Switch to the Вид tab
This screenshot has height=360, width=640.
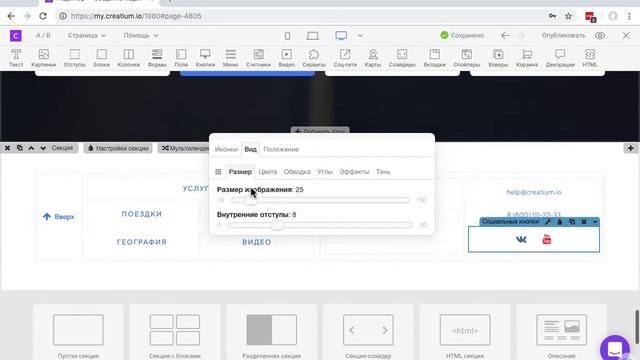coord(250,149)
